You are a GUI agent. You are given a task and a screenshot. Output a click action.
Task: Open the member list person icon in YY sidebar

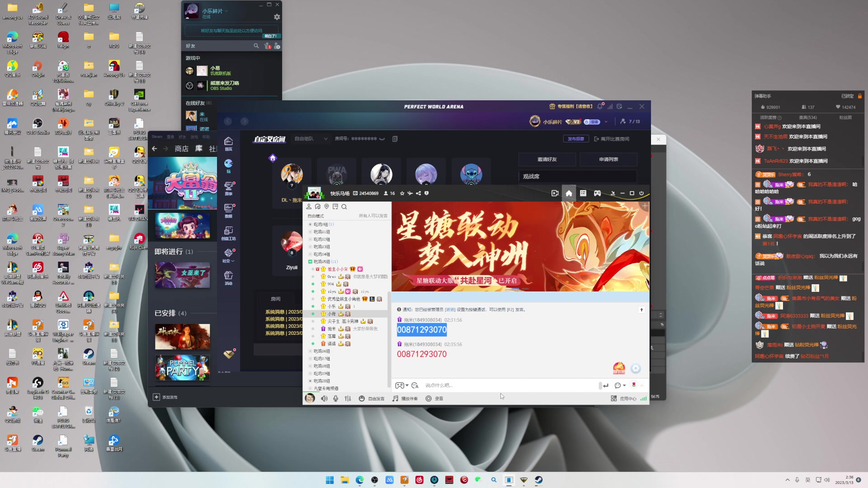click(x=309, y=206)
